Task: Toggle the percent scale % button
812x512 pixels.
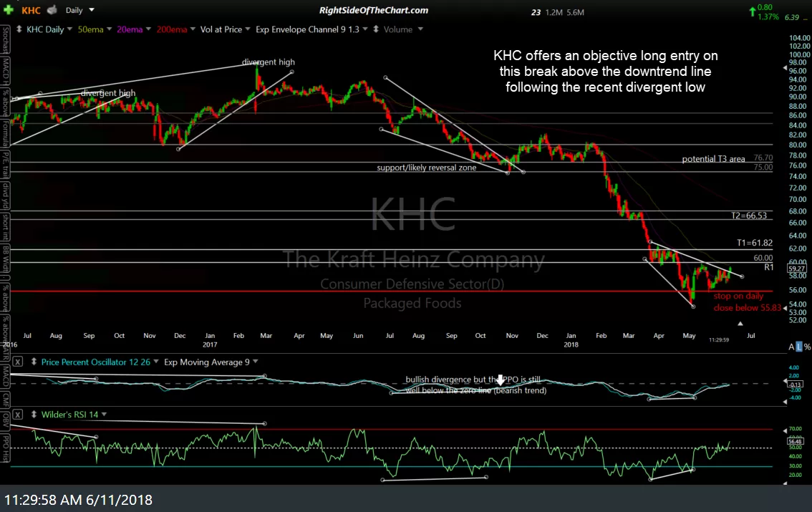Action: pos(807,347)
